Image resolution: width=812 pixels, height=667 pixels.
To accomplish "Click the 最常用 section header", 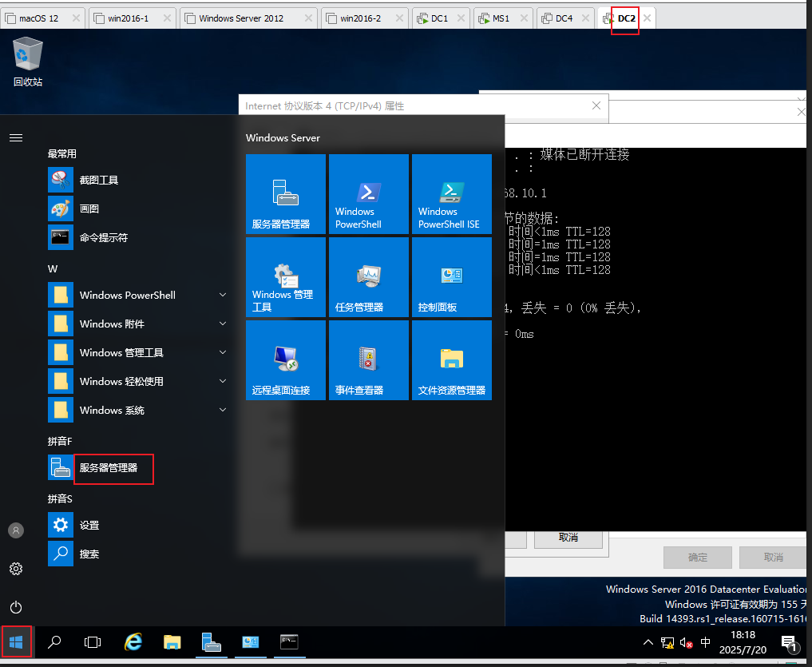I will [x=62, y=154].
